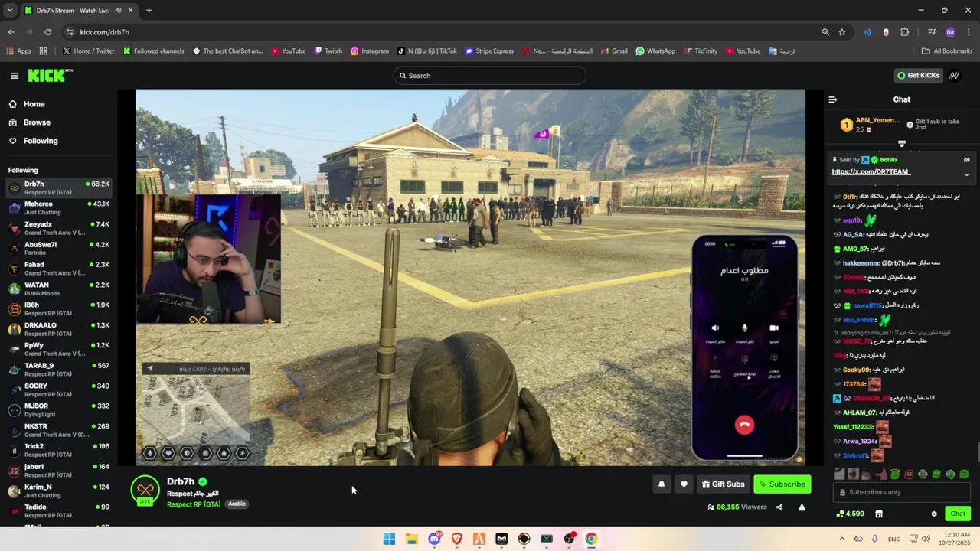Collapse the chat panel with arrow icon

pyautogui.click(x=833, y=99)
